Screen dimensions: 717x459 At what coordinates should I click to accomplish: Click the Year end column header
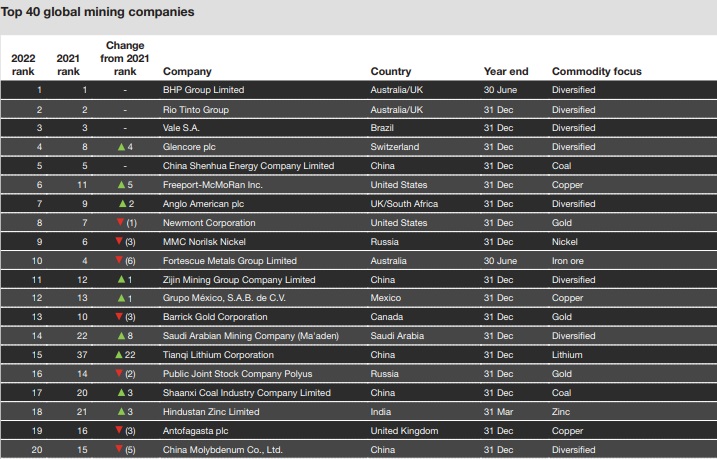pos(505,72)
